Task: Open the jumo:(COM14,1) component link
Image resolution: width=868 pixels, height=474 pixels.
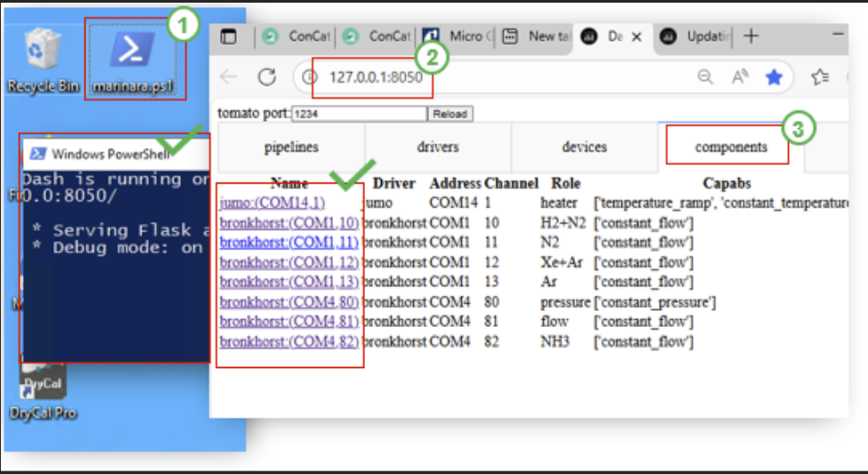Action: pos(272,203)
